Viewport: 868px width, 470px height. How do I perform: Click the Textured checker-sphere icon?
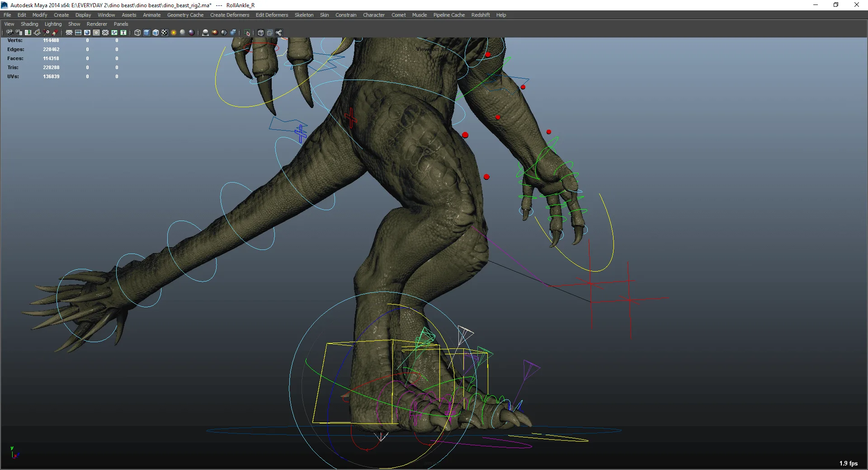(165, 33)
